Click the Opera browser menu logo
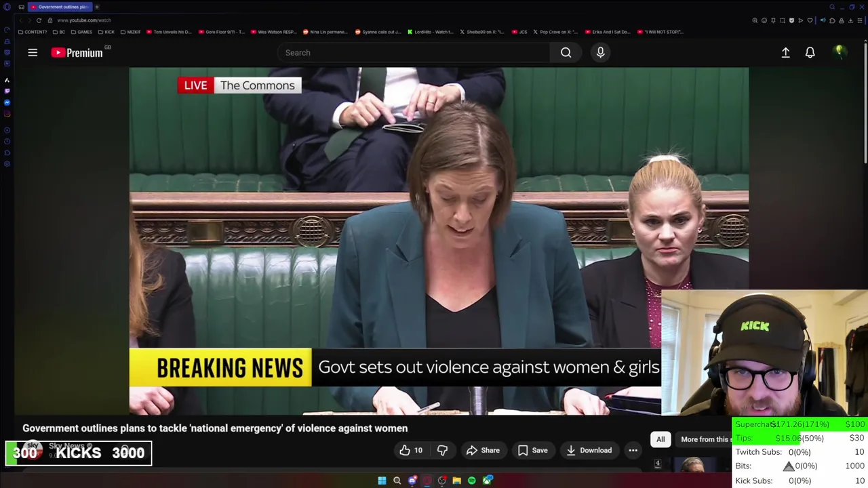This screenshot has width=868, height=488. click(x=7, y=7)
